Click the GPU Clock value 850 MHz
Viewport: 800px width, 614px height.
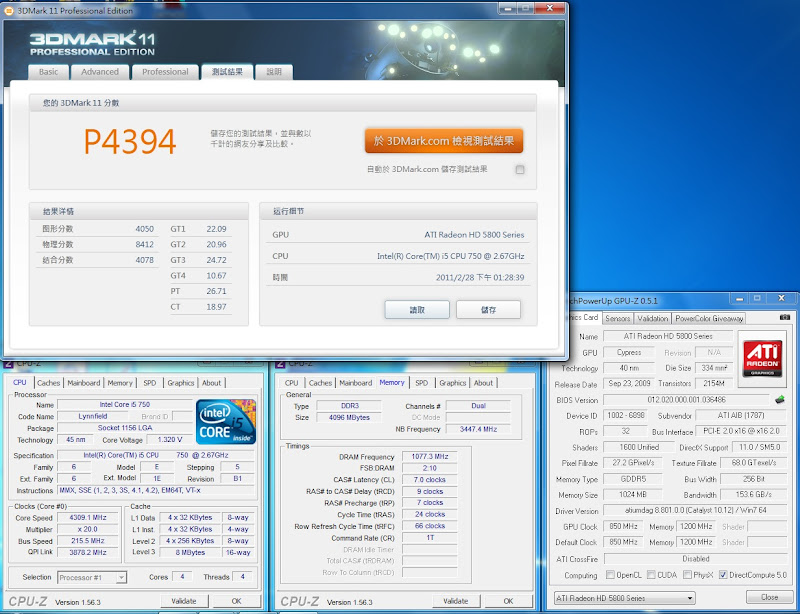tap(623, 526)
